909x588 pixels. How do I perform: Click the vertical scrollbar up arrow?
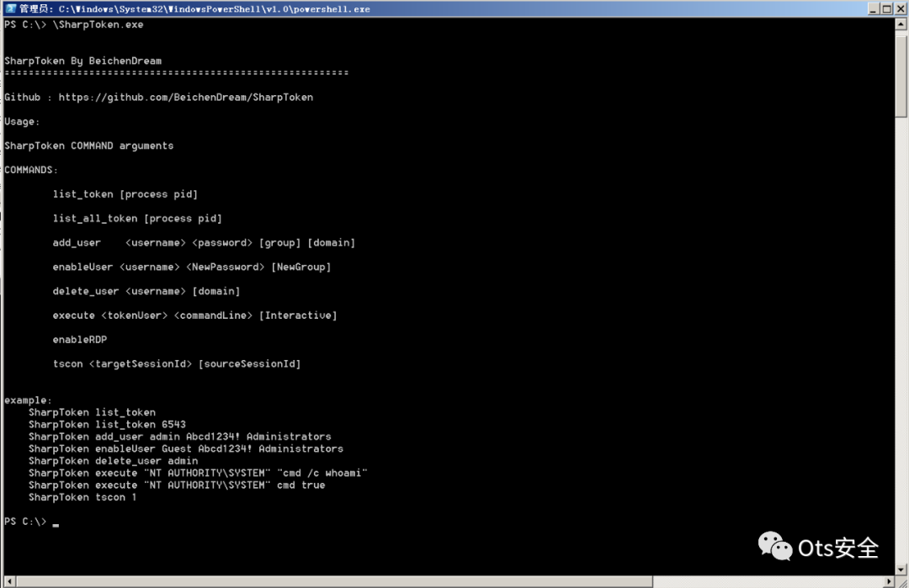[901, 24]
